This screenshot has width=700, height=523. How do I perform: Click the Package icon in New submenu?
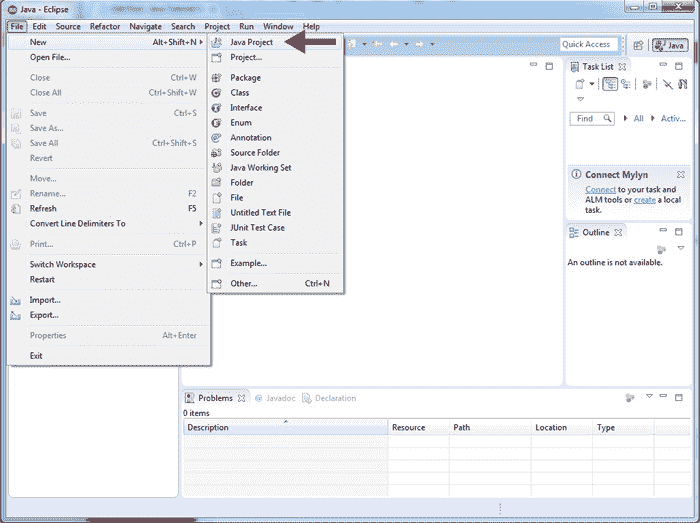coord(217,78)
